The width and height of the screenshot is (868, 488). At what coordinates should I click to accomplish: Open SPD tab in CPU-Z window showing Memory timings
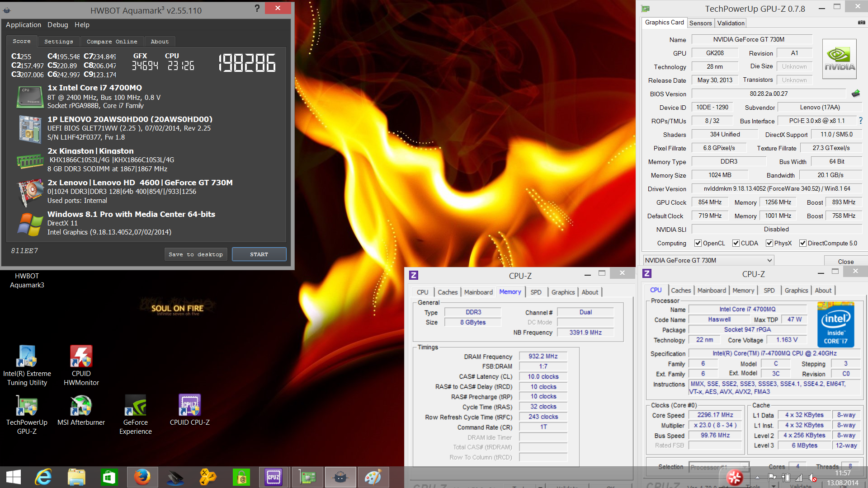pyautogui.click(x=536, y=292)
